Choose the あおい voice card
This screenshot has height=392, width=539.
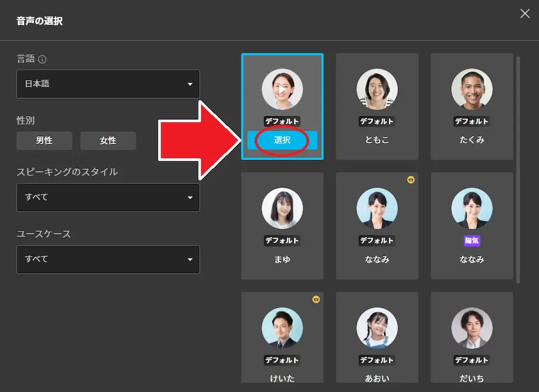click(377, 337)
